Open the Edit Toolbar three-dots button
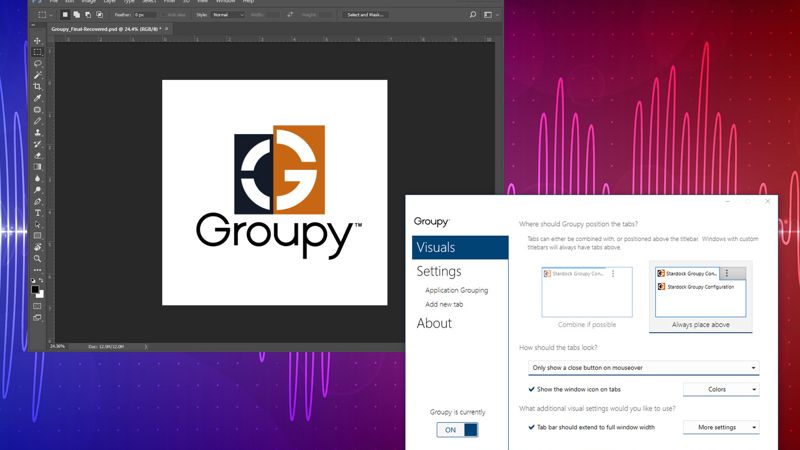The width and height of the screenshot is (800, 450). click(37, 270)
